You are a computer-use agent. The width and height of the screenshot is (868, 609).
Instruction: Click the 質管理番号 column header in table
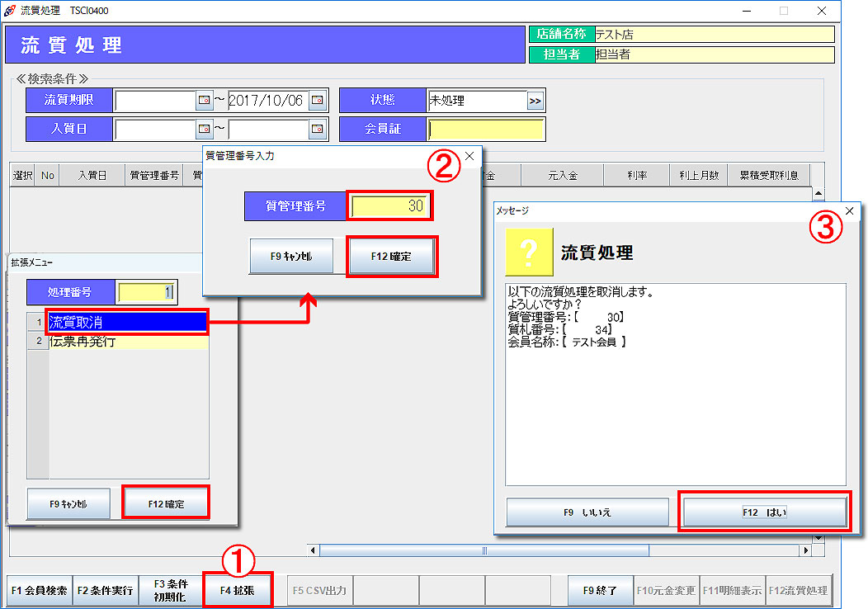click(154, 176)
